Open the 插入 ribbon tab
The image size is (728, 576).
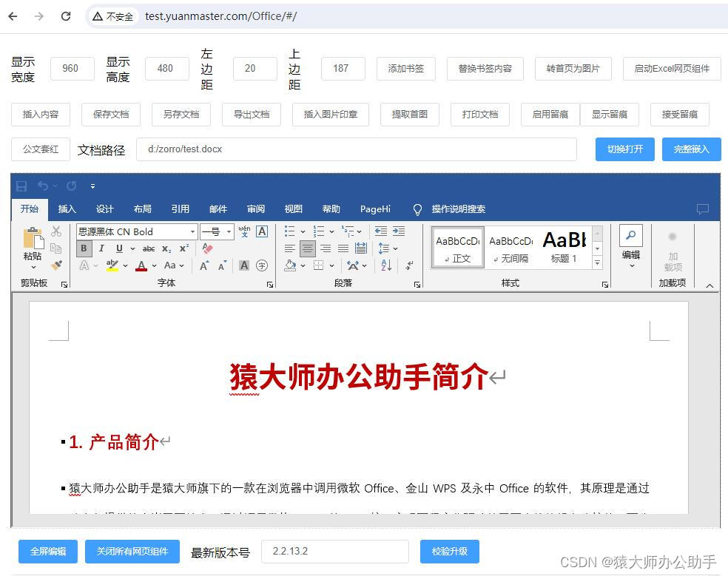point(67,209)
